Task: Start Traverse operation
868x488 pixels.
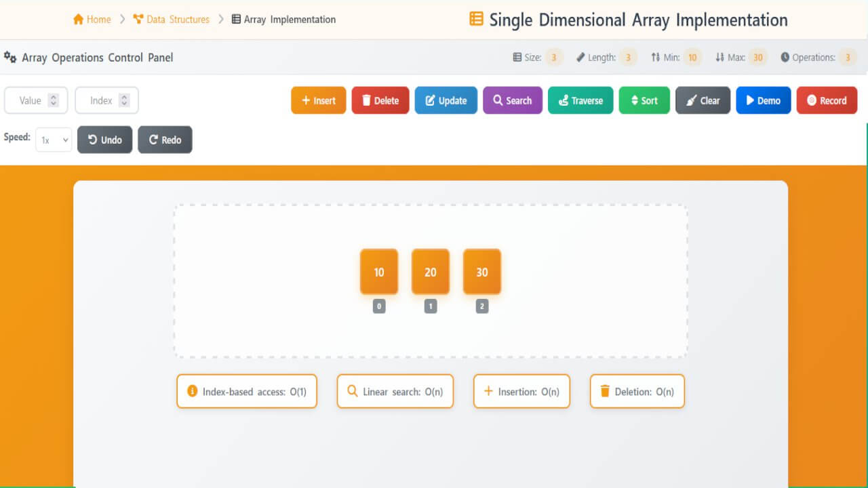Action: (580, 100)
